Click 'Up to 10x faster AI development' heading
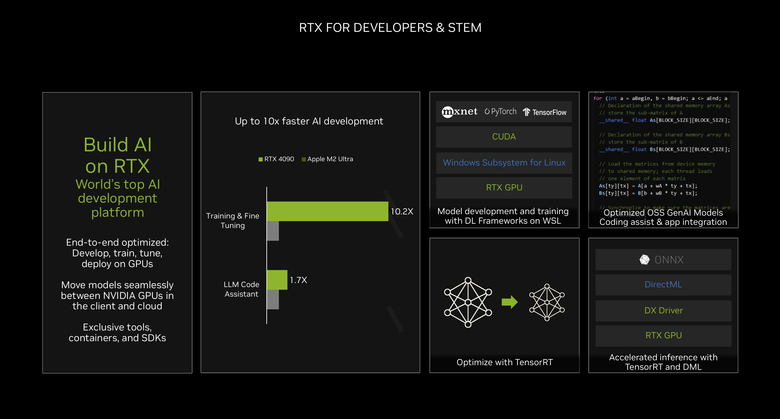 tap(309, 121)
